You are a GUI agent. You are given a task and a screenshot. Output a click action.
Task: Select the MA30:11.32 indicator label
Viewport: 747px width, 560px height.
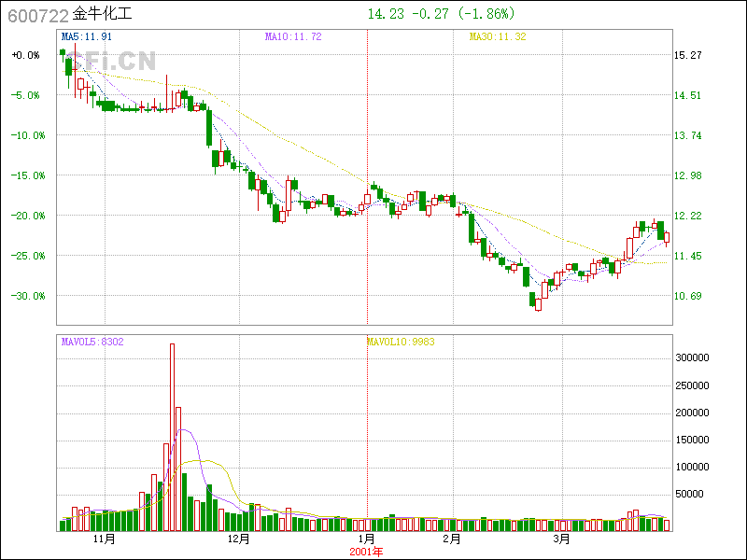click(497, 37)
